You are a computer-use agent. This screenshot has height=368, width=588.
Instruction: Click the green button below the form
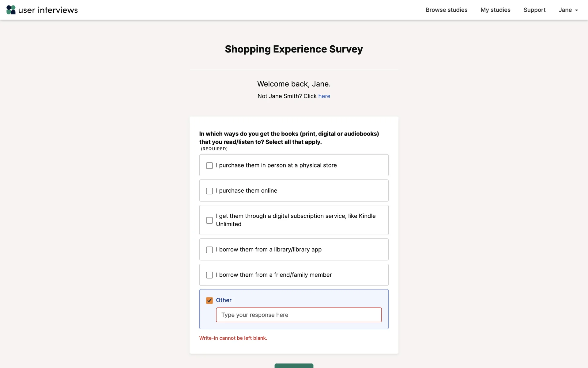[x=294, y=366]
